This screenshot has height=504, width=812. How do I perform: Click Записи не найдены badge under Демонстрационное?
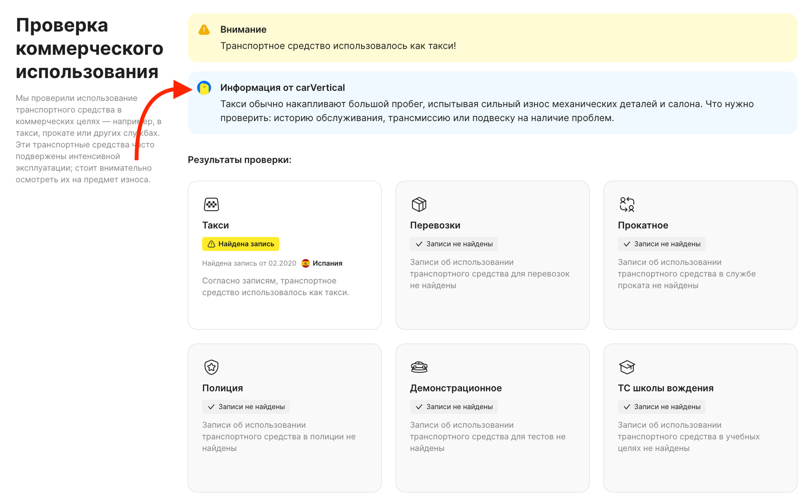[454, 407]
